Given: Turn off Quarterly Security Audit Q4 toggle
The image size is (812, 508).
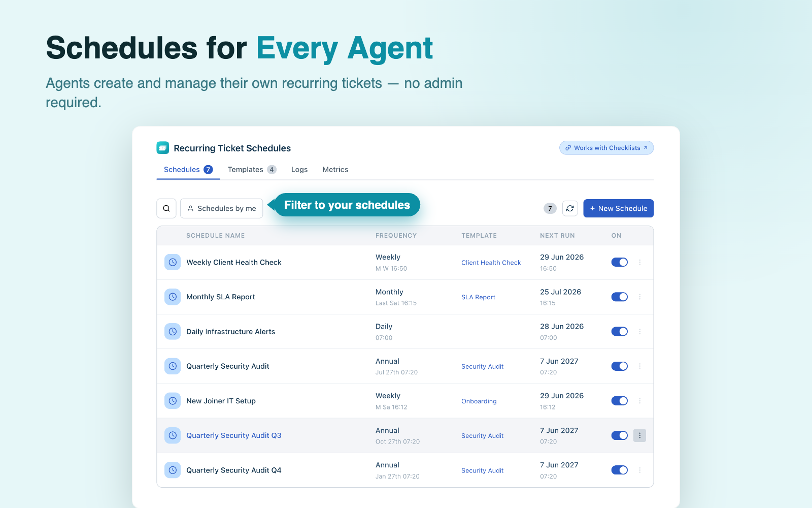Looking at the screenshot, I should pos(619,470).
